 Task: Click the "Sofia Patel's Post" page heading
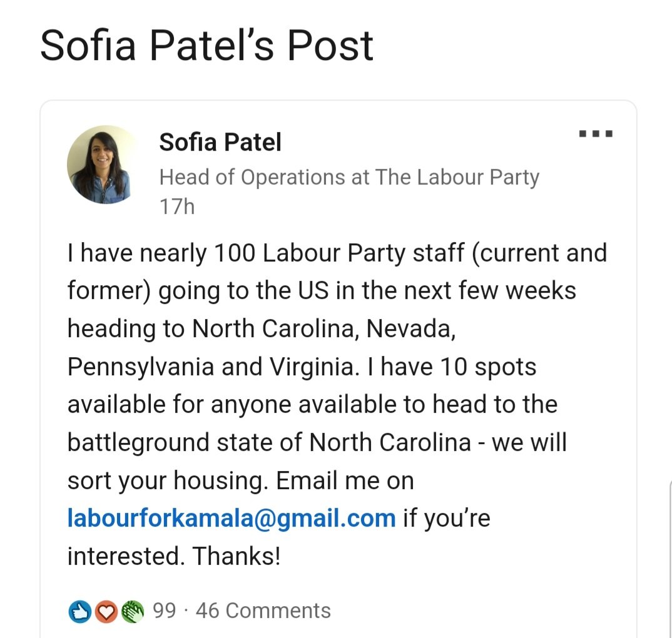[x=206, y=45]
